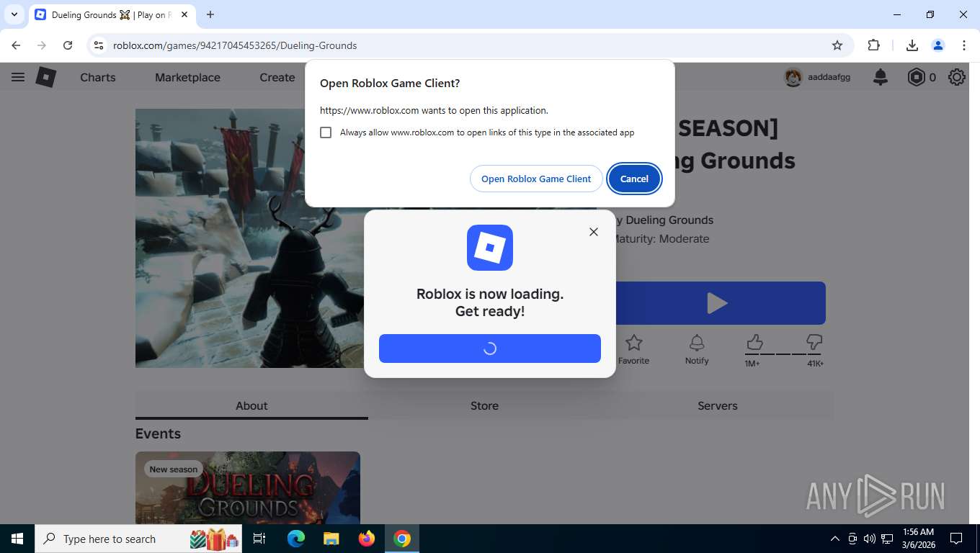This screenshot has width=980, height=553.
Task: Open the Marketplace navigation item
Action: (x=187, y=77)
